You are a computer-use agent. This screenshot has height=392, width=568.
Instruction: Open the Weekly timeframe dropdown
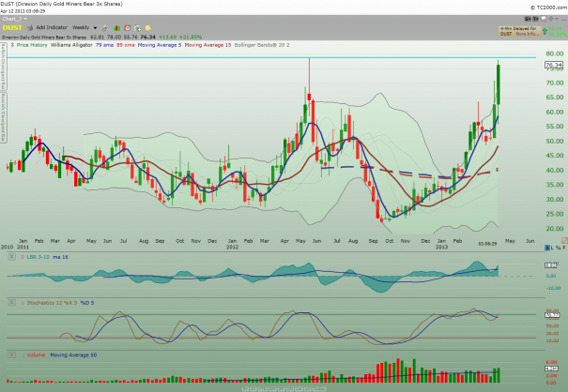pyautogui.click(x=84, y=27)
